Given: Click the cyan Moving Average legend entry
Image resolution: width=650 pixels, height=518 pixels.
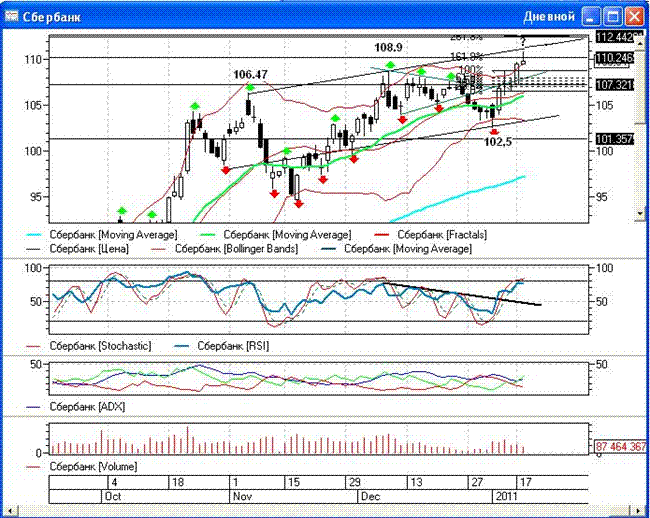Looking at the screenshot, I should pyautogui.click(x=101, y=235).
